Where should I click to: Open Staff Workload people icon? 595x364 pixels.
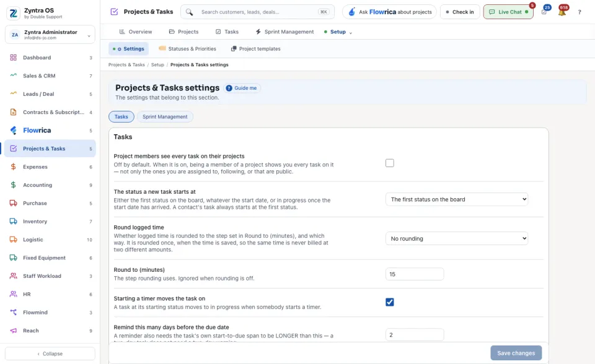coord(13,275)
